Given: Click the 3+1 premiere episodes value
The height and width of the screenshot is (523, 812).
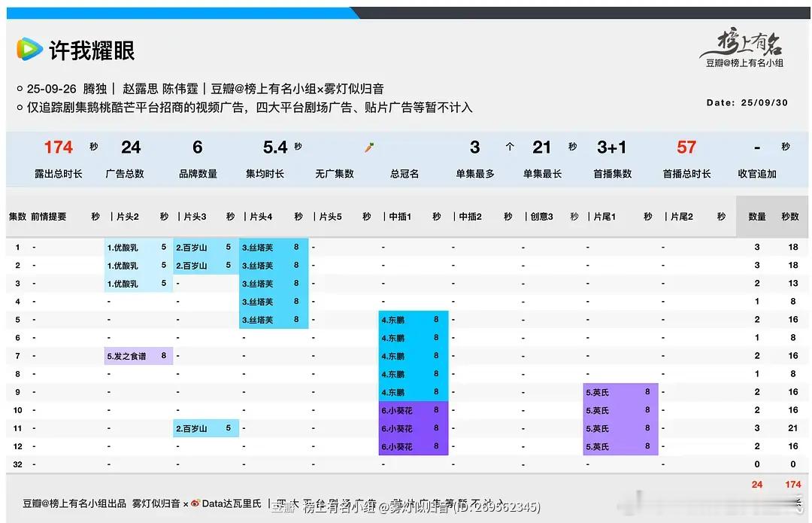Looking at the screenshot, I should pos(611,147).
